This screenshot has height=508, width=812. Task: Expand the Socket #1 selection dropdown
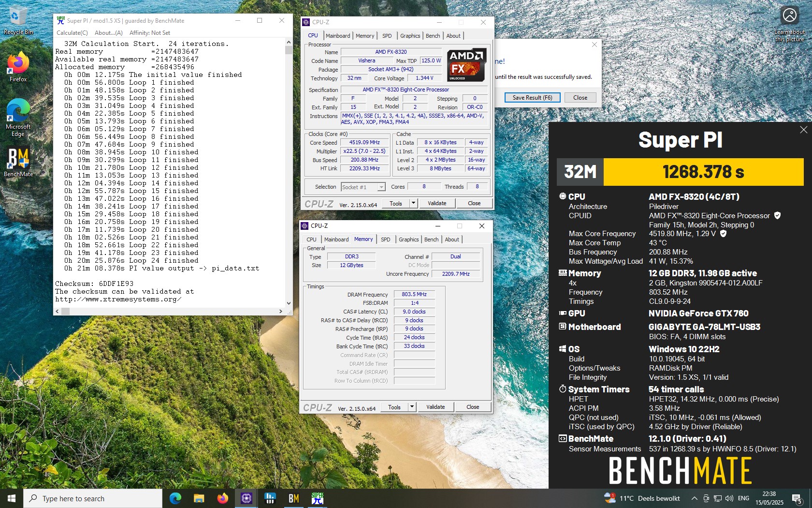coord(381,187)
